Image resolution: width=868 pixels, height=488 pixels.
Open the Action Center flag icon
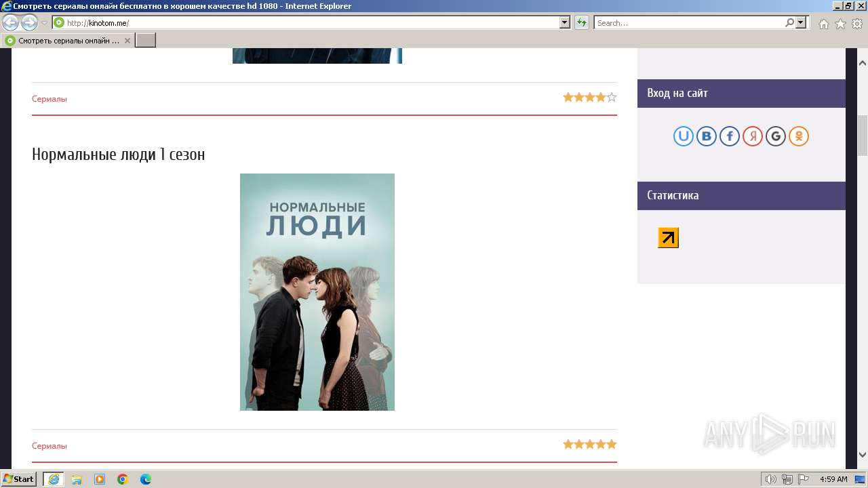[804, 479]
